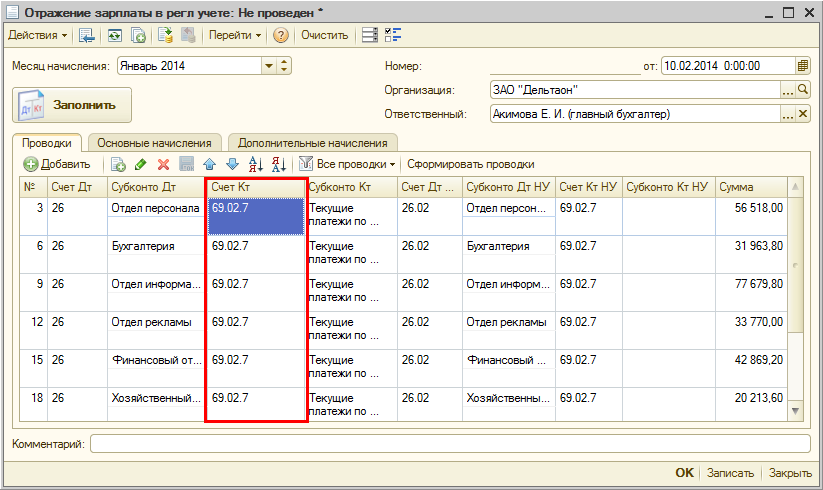Click the Сформировать проводки button
Image resolution: width=823 pixels, height=490 pixels.
click(x=470, y=164)
